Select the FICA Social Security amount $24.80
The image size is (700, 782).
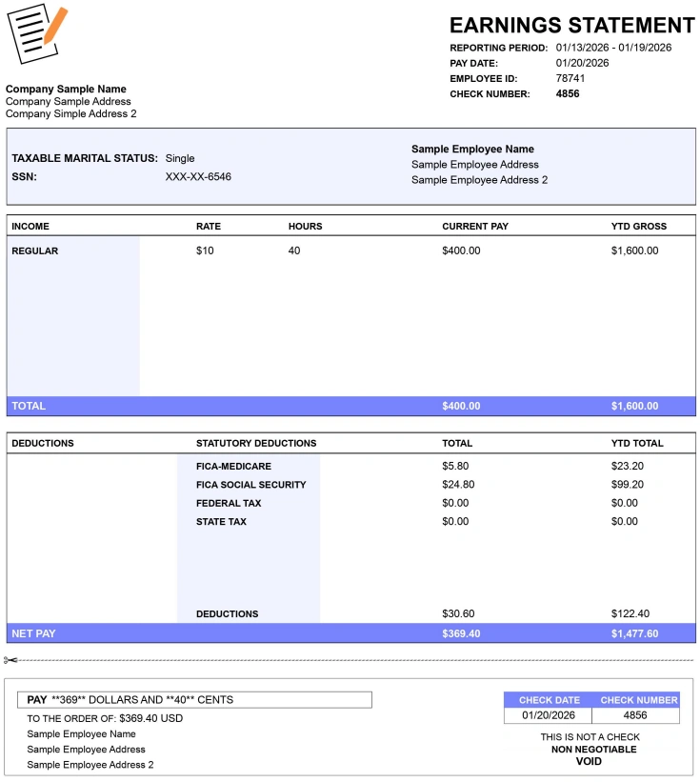(x=458, y=484)
